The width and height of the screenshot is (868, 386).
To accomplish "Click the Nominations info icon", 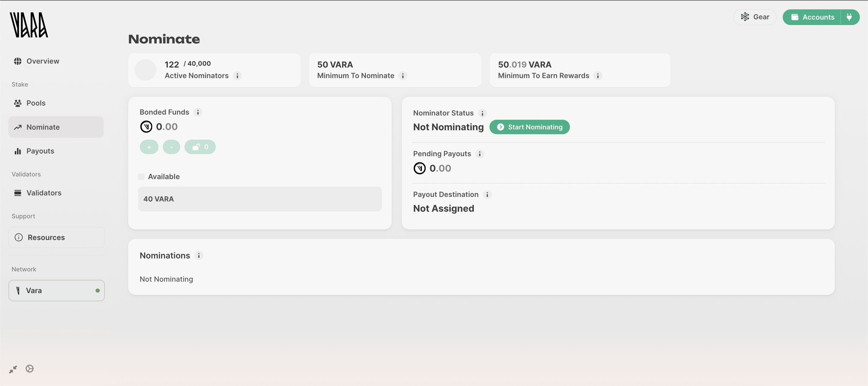I will coord(199,256).
